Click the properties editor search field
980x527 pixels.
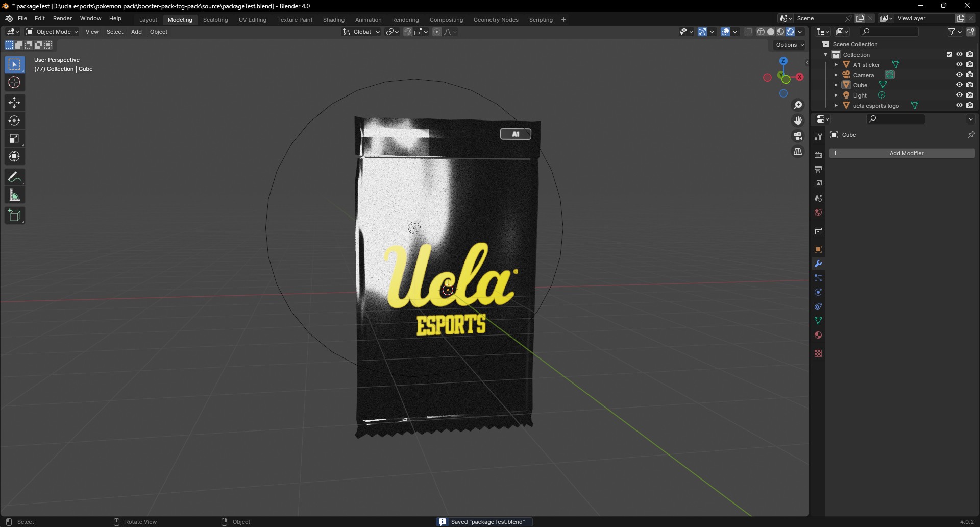tap(896, 119)
